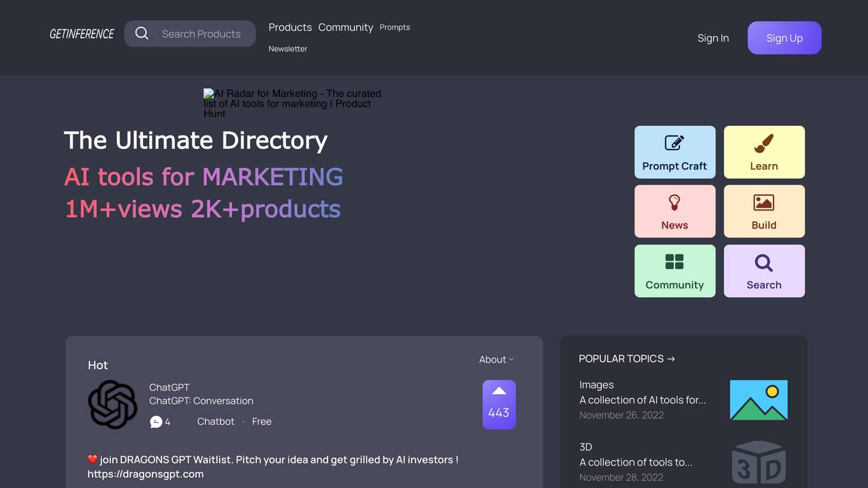Upvote ChatGPT using the 443 arrow button

tap(499, 405)
